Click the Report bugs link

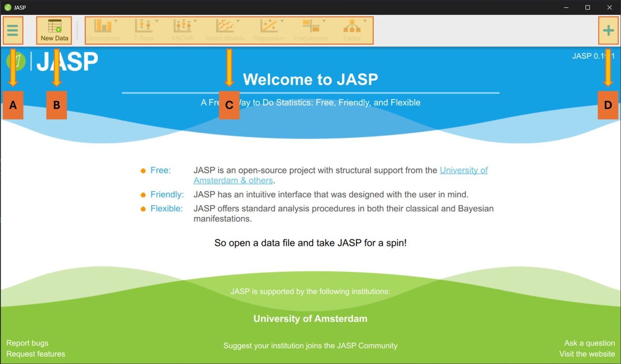pyautogui.click(x=27, y=343)
